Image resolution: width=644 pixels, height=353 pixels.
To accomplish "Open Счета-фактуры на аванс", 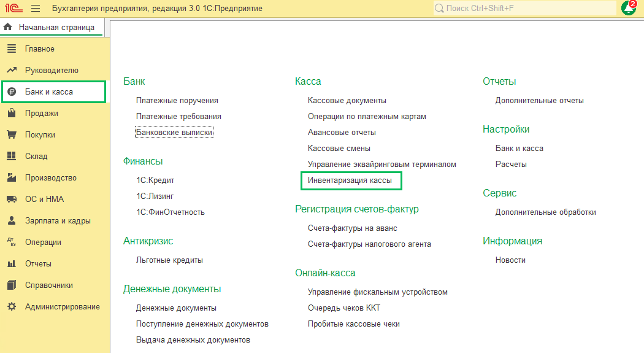I will 353,228.
